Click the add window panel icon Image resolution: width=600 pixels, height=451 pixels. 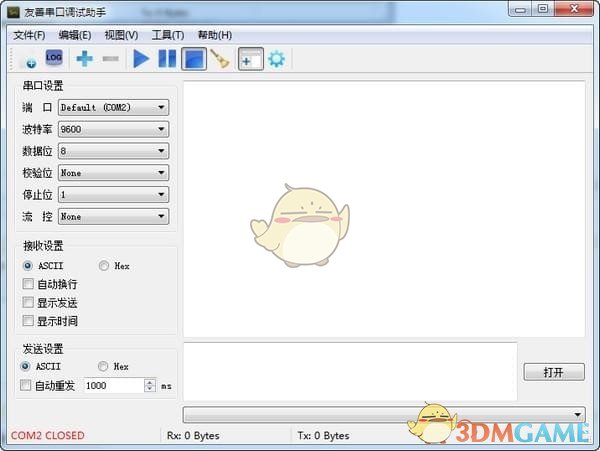point(251,59)
